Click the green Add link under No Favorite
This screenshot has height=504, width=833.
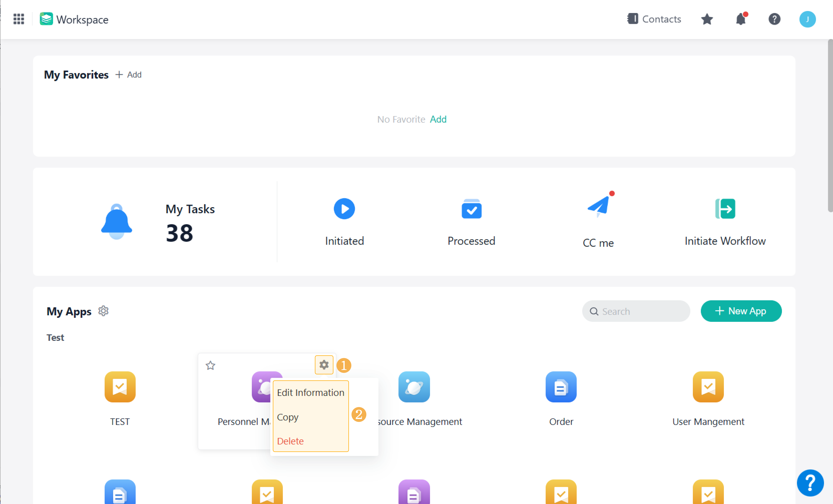[438, 119]
